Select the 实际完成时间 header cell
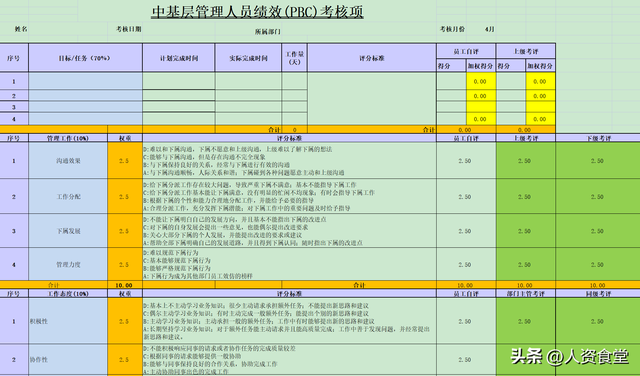Viewport: 640px width, 376px height. (248, 58)
